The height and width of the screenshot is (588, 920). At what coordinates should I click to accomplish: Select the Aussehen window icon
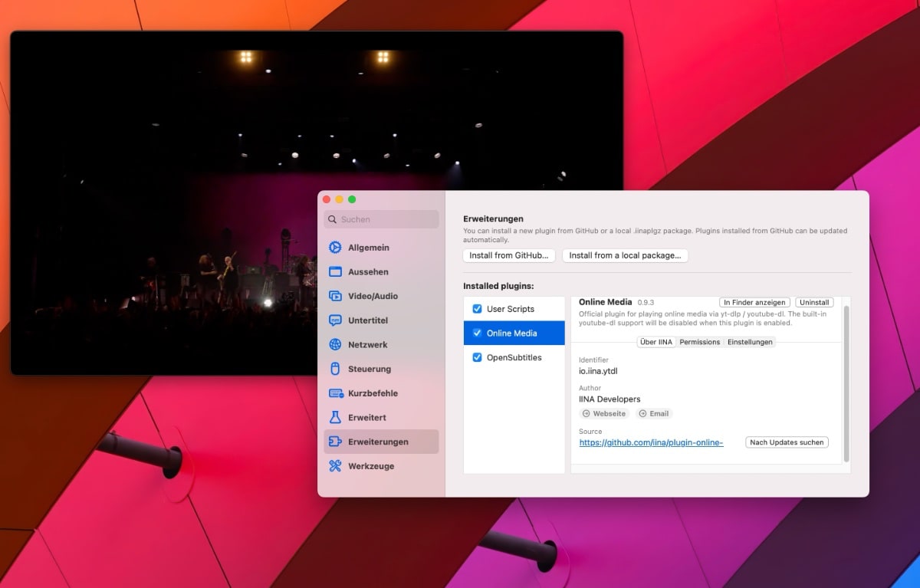335,272
